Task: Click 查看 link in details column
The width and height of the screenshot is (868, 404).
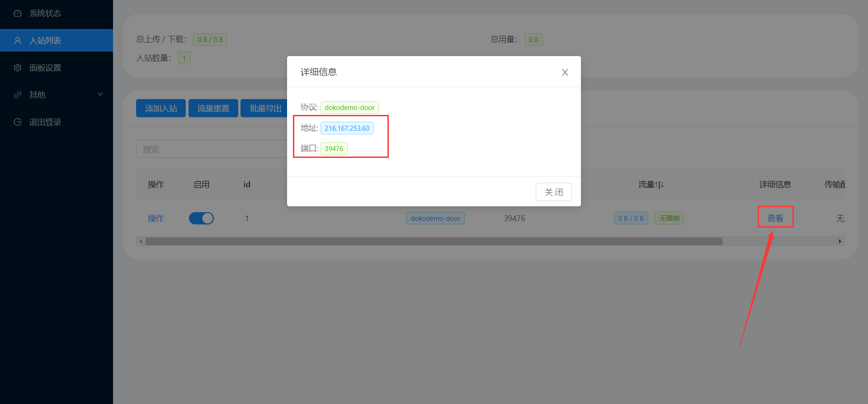Action: [775, 218]
